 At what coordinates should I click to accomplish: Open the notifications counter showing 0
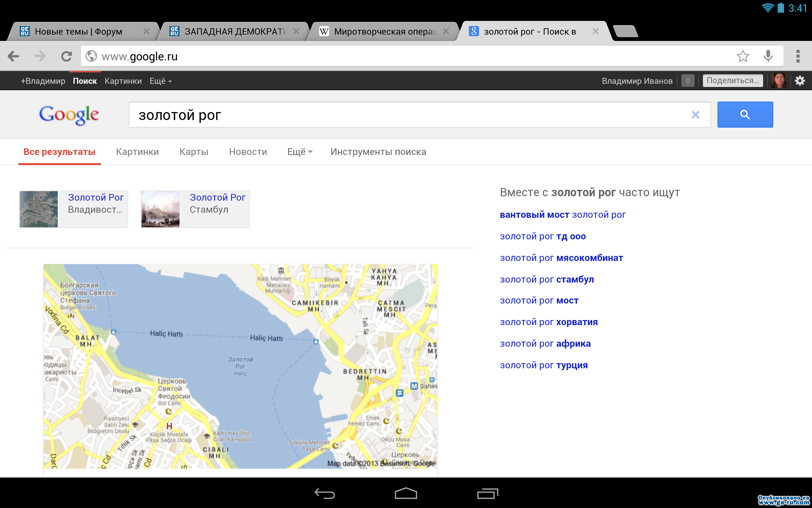pos(688,81)
